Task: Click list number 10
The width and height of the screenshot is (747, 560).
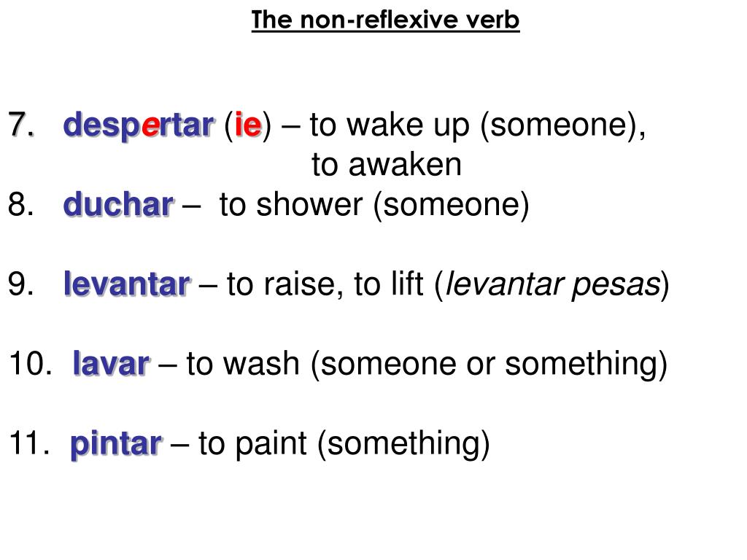Action: click(x=31, y=364)
